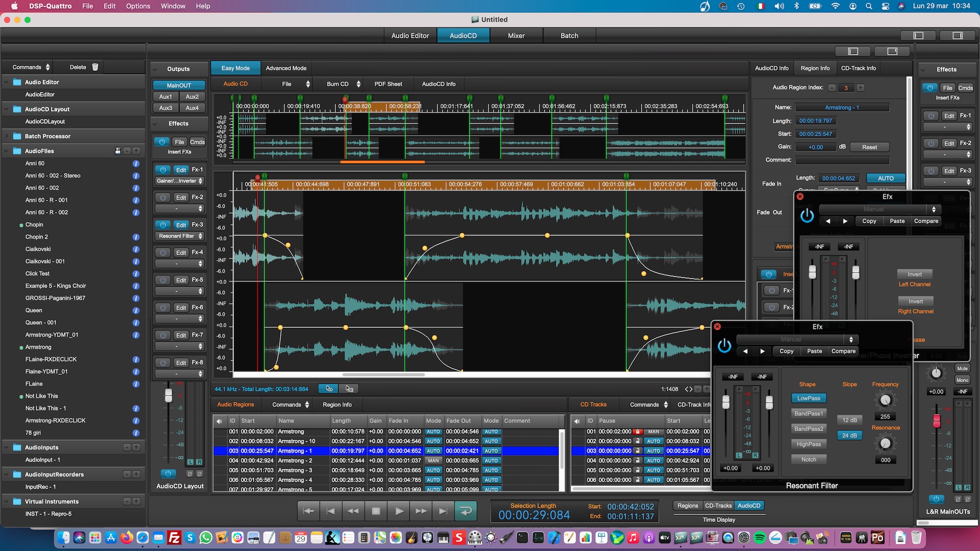This screenshot has width=980, height=551.
Task: Click Compare in Resonant Filter window
Action: coord(843,351)
